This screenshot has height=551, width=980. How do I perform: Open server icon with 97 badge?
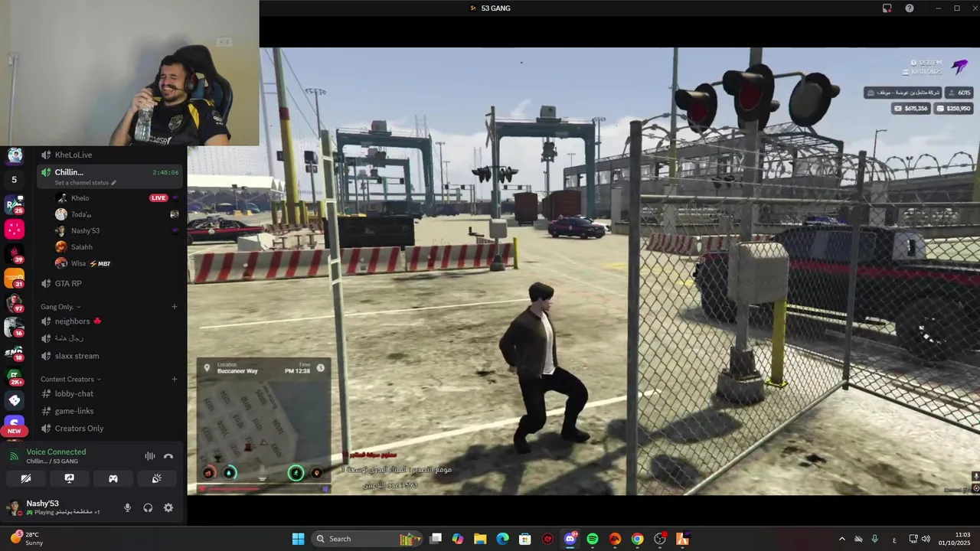coord(15,303)
